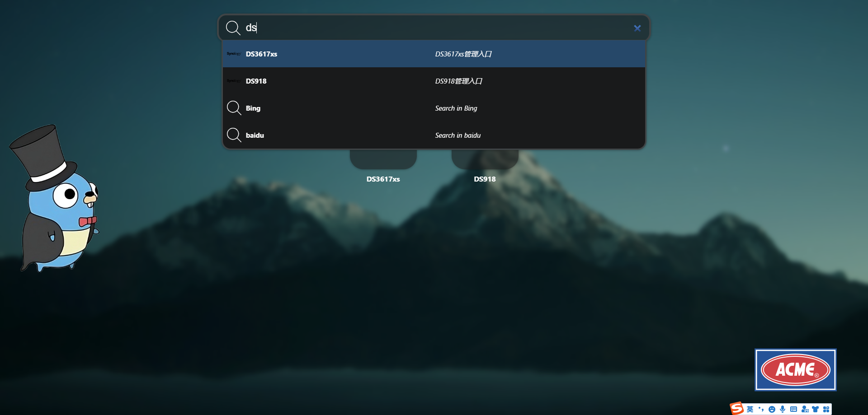
Task: Click the Search in baidu description text
Action: click(458, 135)
